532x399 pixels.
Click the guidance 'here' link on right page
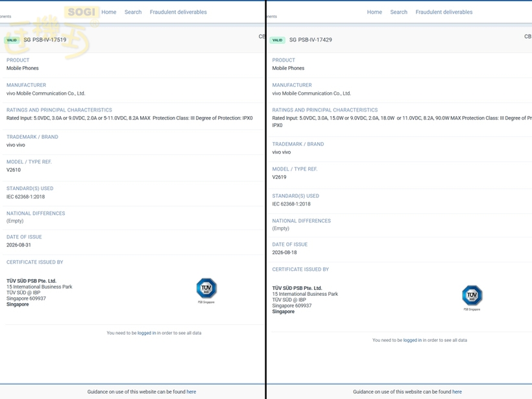pyautogui.click(x=457, y=391)
